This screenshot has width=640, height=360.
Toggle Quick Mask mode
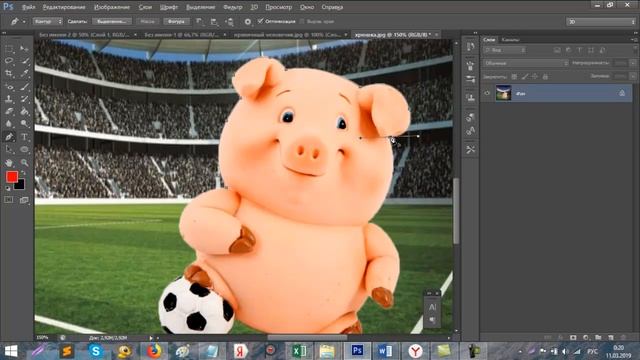coord(9,200)
